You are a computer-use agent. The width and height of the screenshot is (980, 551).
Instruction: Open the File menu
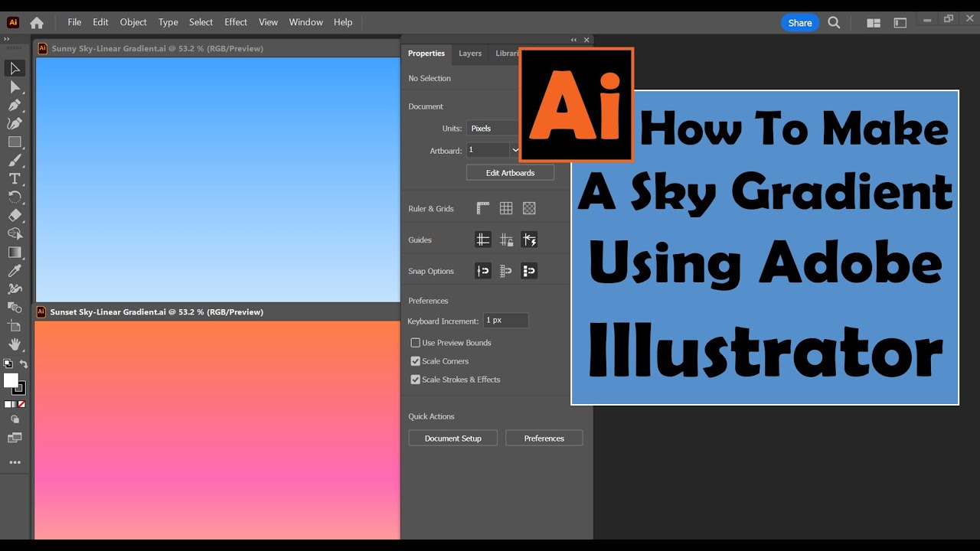[x=74, y=22]
